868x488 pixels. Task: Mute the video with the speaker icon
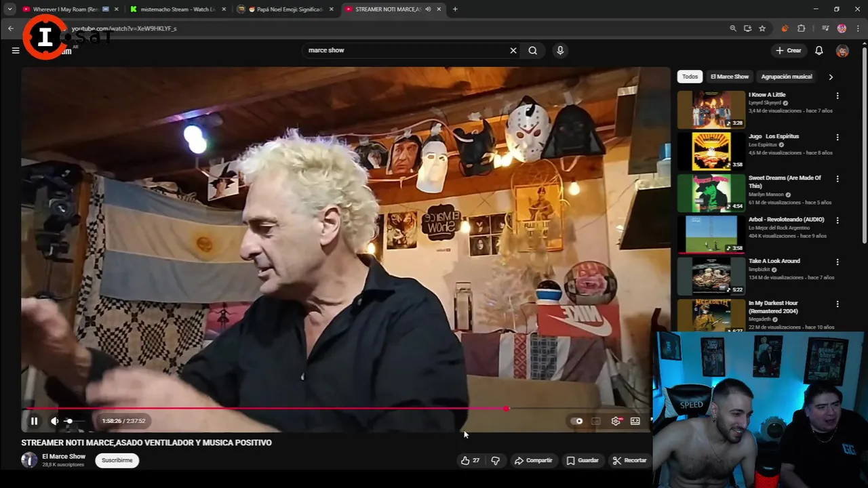[55, 421]
